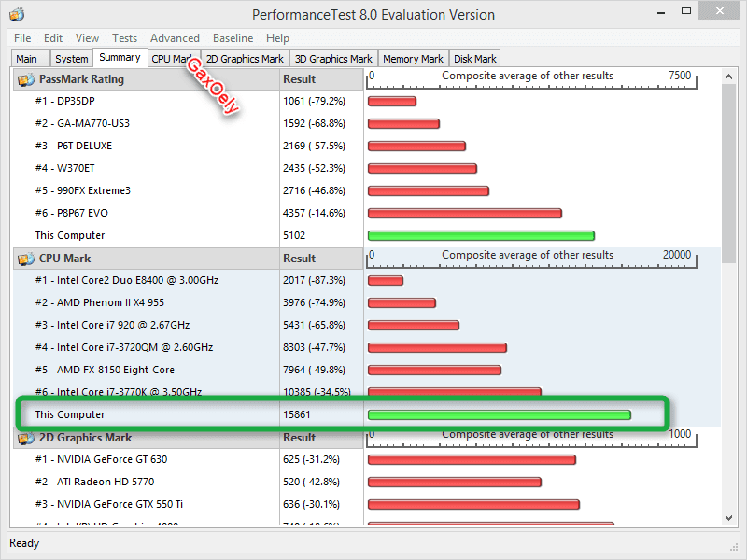
Task: Go to the Disk Mark tab
Action: tap(475, 59)
